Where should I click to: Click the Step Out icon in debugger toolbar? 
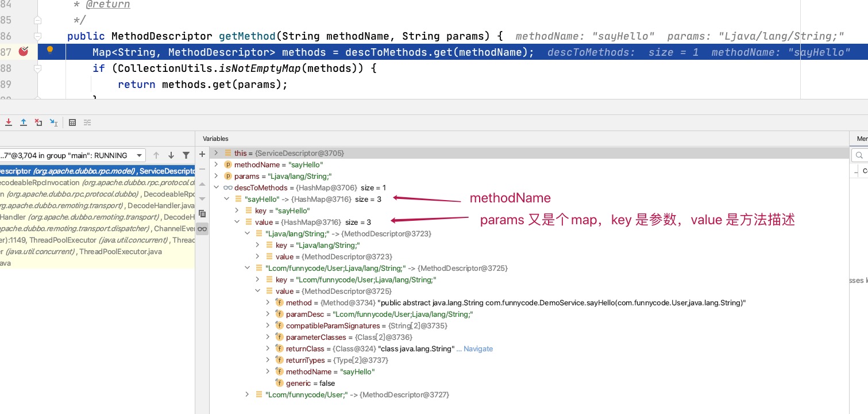tap(24, 122)
